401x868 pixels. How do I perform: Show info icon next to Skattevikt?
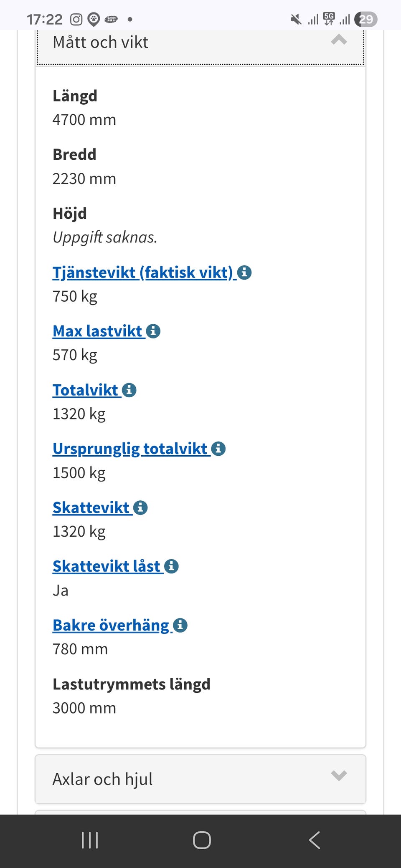click(x=141, y=508)
